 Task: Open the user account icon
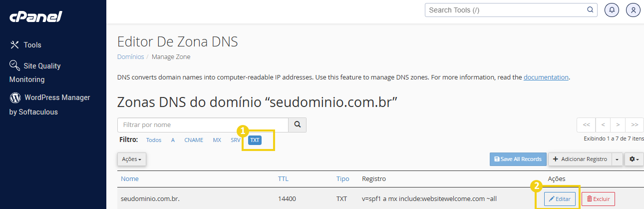(x=633, y=10)
